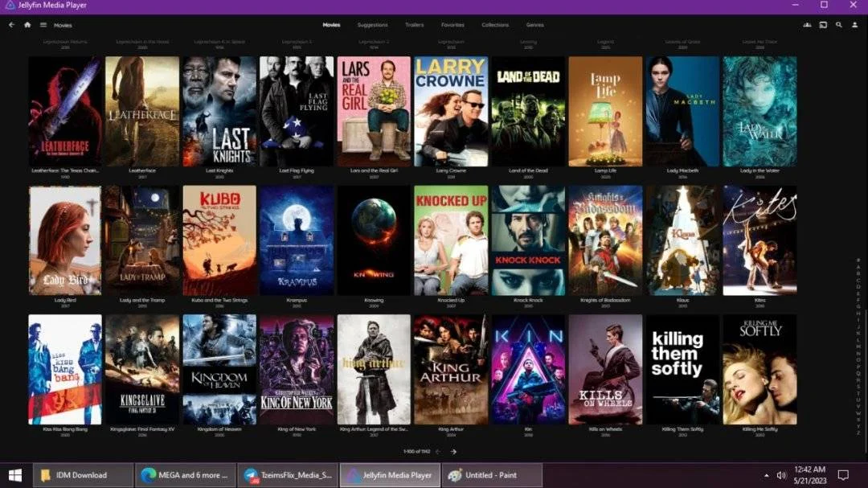The height and width of the screenshot is (488, 868).
Task: Open the notification center icon
Action: [x=843, y=475]
